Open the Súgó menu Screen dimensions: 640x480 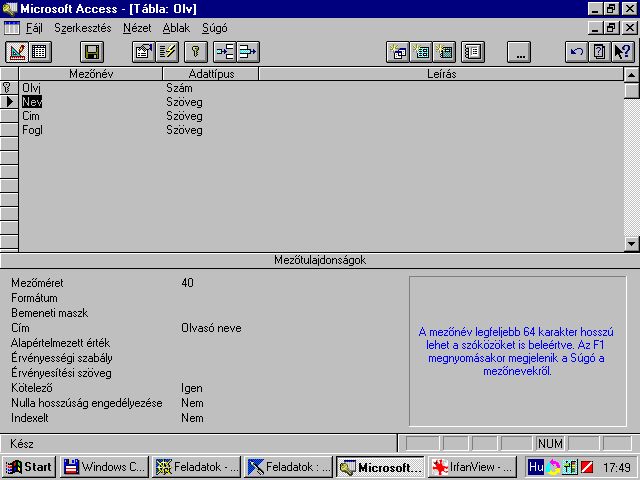pos(215,28)
